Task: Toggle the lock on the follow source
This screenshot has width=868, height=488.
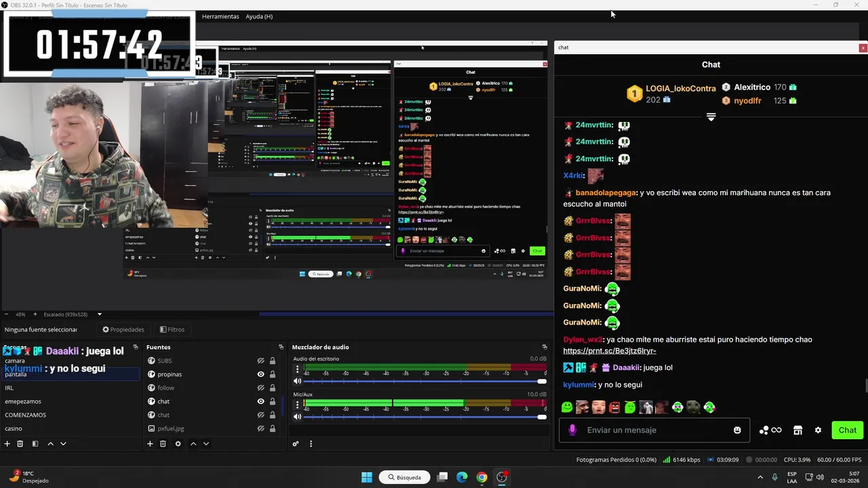Action: point(273,388)
